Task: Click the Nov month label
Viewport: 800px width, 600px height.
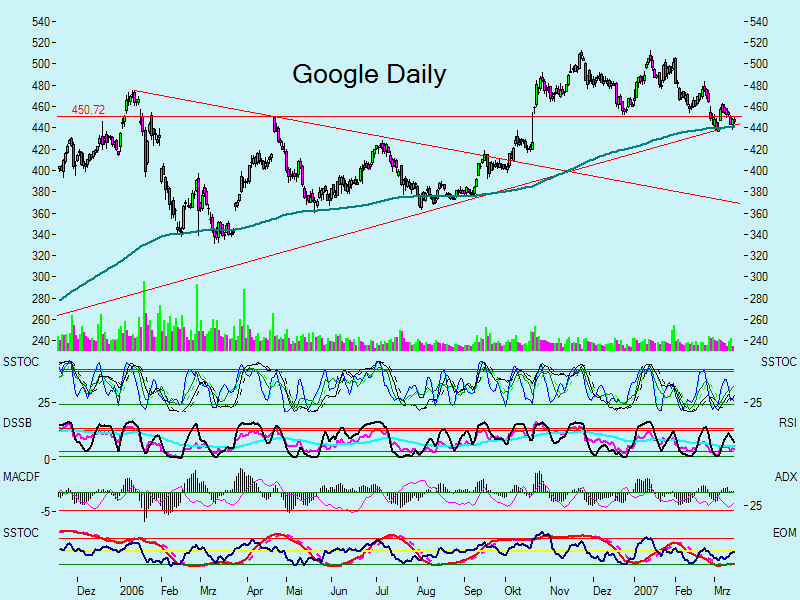Action: 559,591
